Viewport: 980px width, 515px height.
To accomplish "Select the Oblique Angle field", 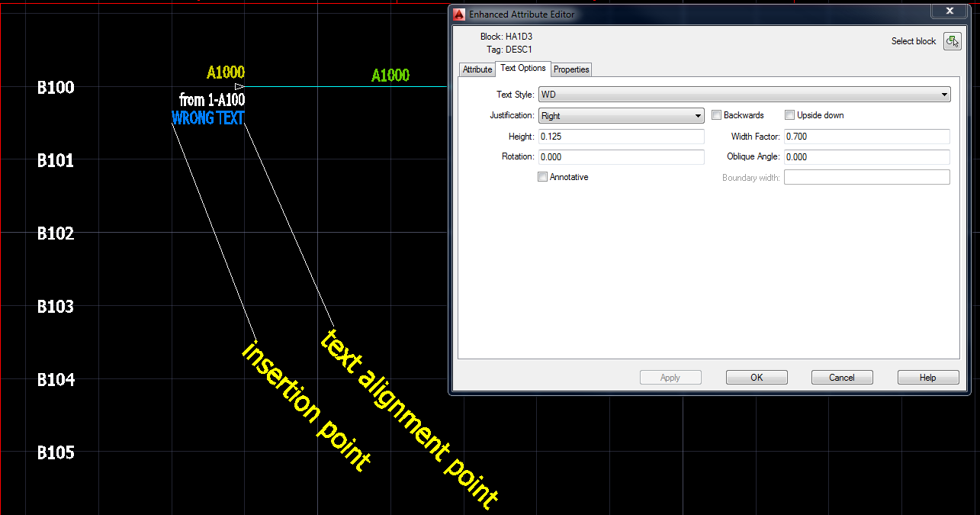I will tap(866, 156).
